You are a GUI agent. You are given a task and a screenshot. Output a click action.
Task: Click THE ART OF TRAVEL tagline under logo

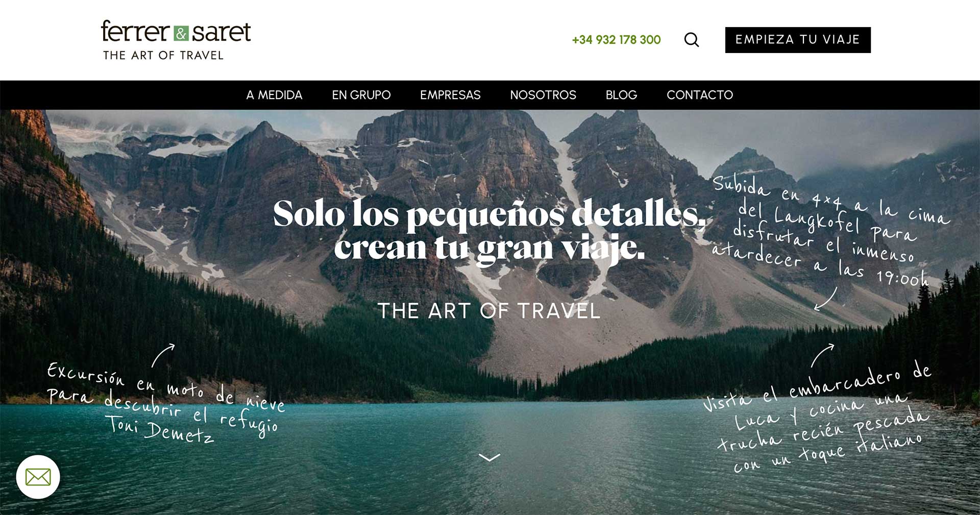(163, 55)
